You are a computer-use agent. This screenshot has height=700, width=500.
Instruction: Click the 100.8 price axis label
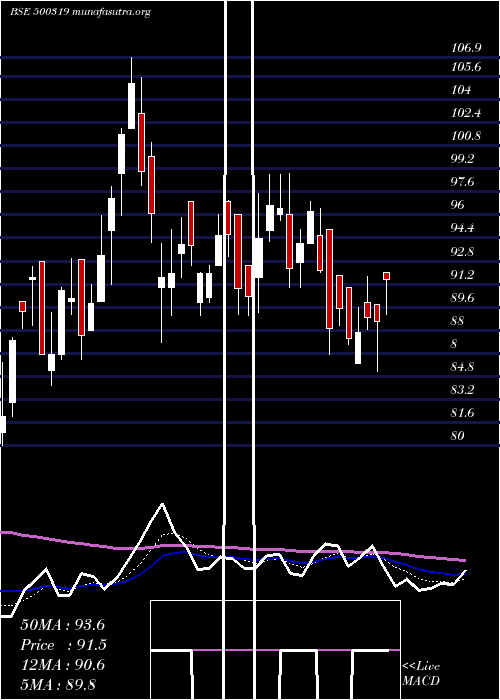pos(466,136)
